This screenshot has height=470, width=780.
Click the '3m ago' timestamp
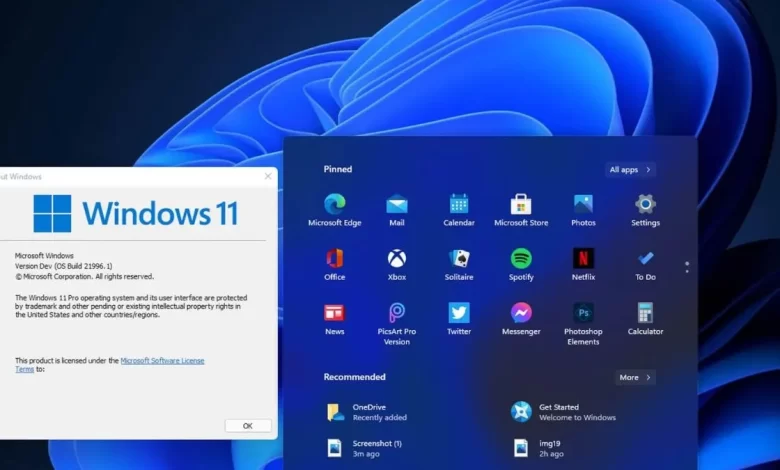366,454
